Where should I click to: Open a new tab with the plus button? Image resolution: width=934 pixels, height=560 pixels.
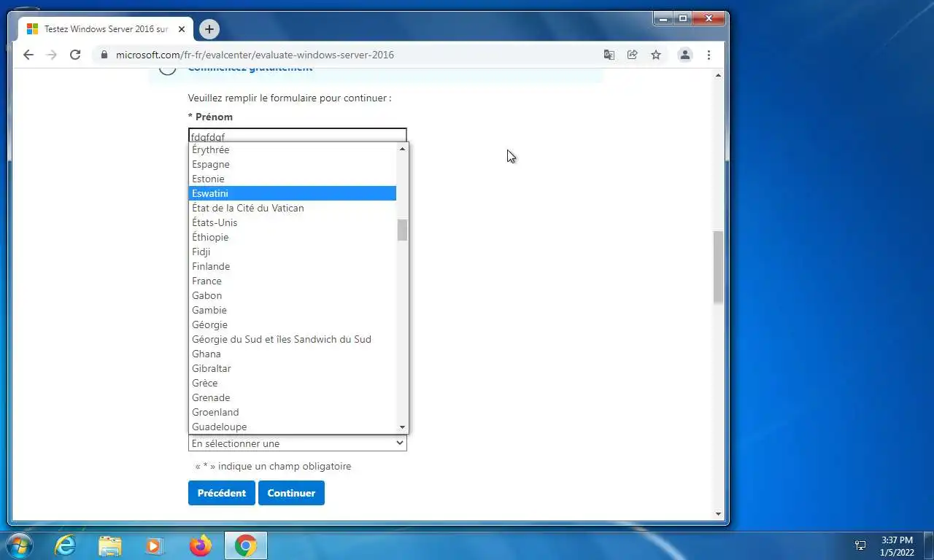209,29
